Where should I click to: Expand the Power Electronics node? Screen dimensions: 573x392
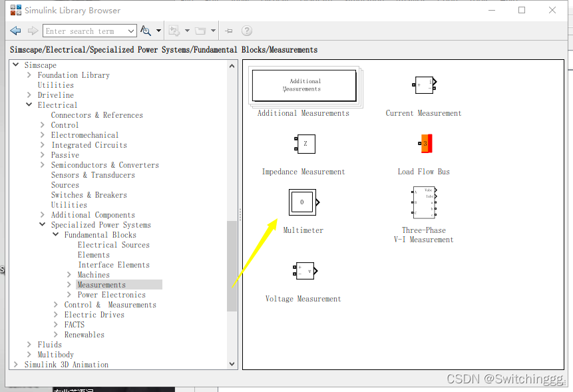(x=69, y=294)
